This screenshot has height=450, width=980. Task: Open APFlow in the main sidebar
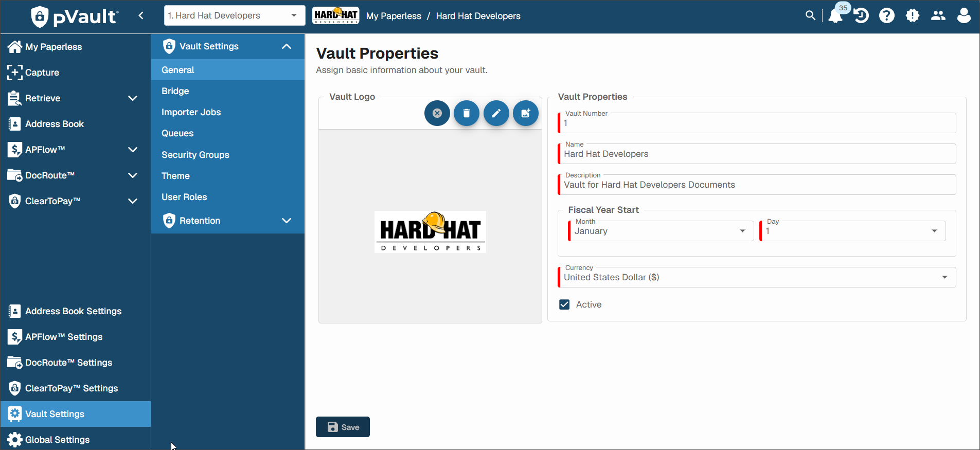point(75,150)
